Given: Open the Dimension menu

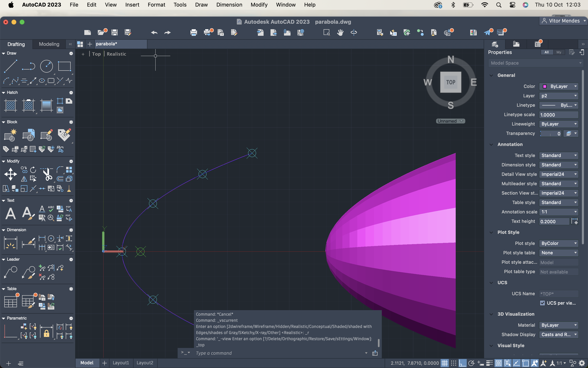Looking at the screenshot, I should [229, 5].
